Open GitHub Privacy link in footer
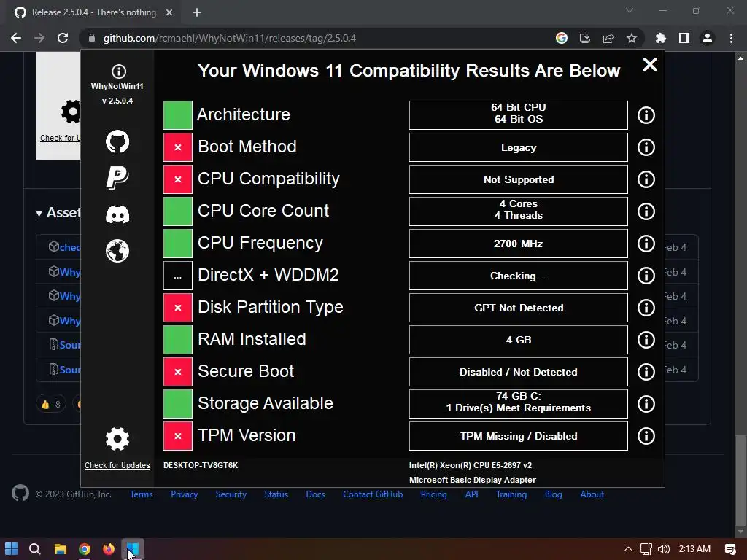 (x=185, y=494)
